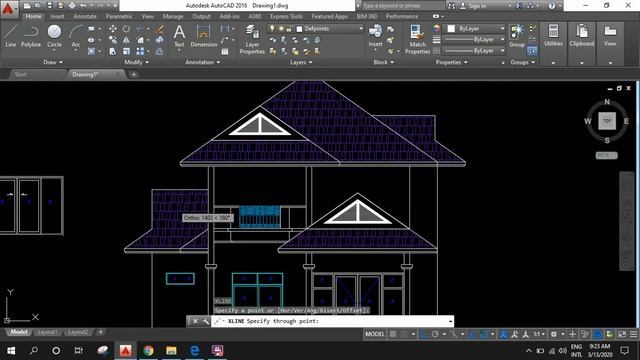Click the Plot printer icon in Quick Access toolbar
Screen dimensions: 640x360
[x=72, y=6]
